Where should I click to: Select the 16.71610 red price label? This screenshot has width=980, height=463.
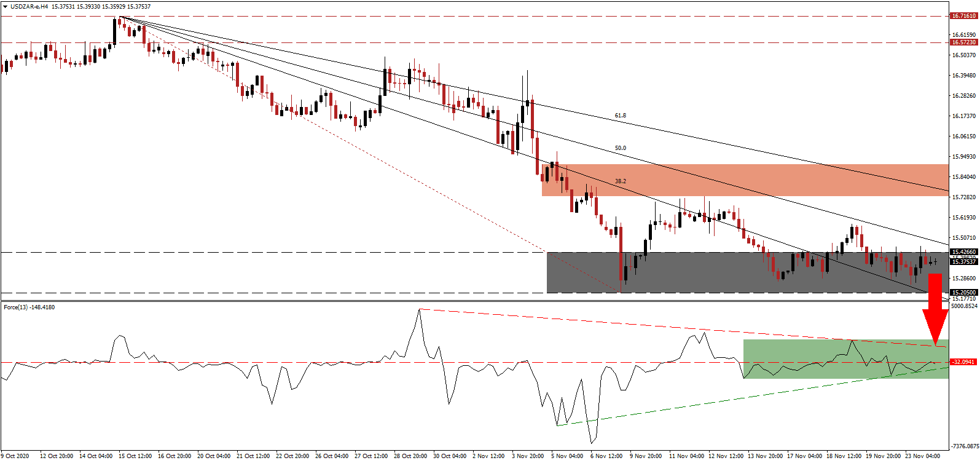pyautogui.click(x=963, y=16)
